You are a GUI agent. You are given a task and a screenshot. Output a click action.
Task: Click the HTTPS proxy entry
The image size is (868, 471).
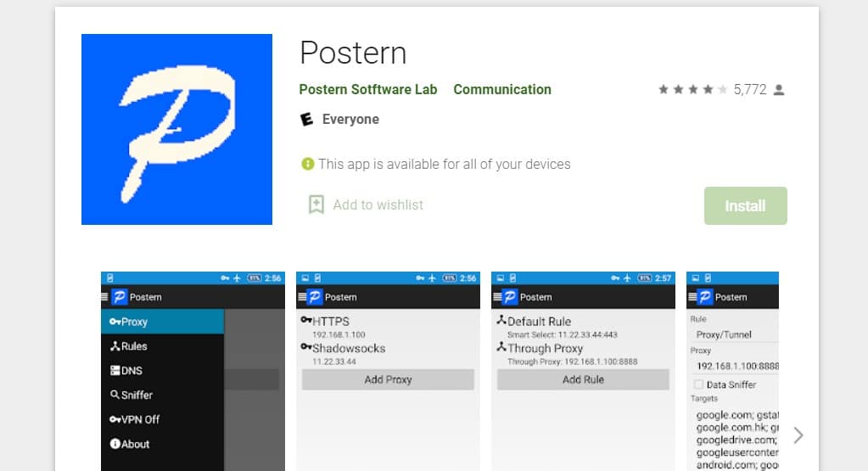click(x=388, y=327)
